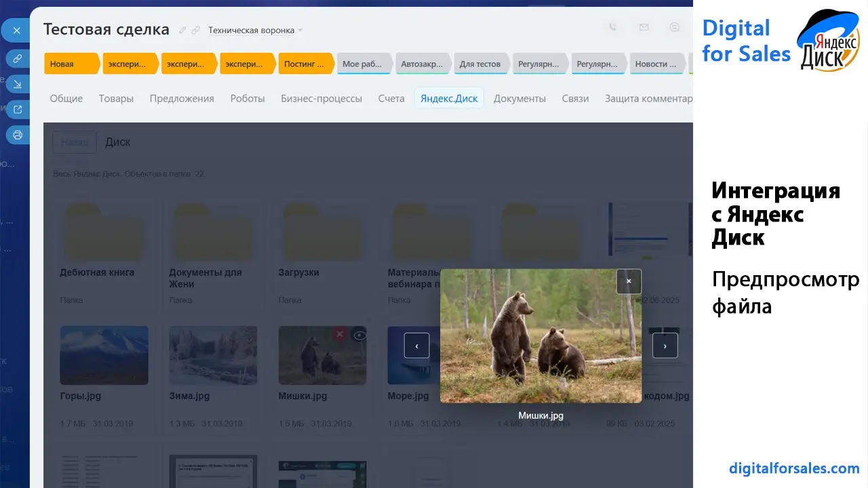Switch to the Товары tab

pos(116,98)
